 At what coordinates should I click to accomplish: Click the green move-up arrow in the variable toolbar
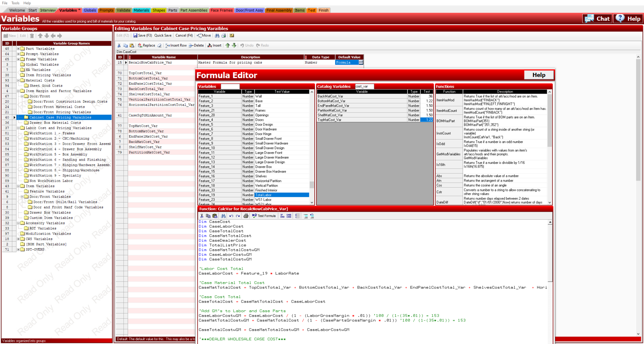click(x=227, y=45)
